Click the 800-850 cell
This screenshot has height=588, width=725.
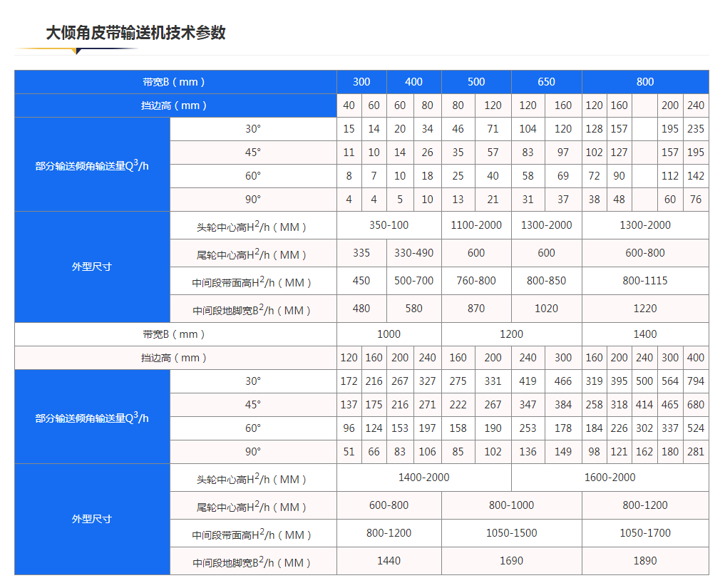547,281
